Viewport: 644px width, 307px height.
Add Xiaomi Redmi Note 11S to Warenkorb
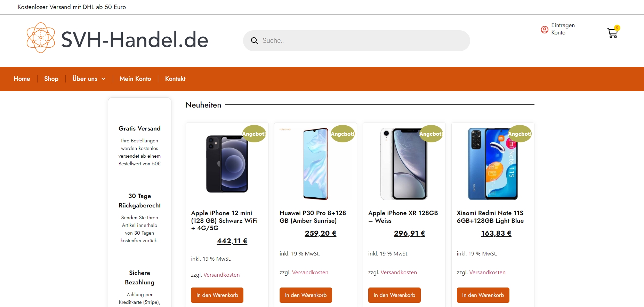(x=483, y=295)
